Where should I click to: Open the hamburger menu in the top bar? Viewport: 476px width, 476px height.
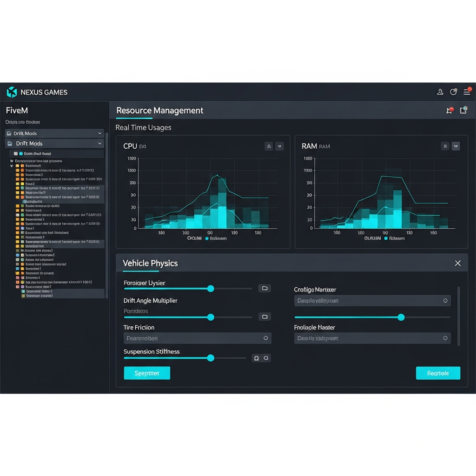click(x=467, y=92)
